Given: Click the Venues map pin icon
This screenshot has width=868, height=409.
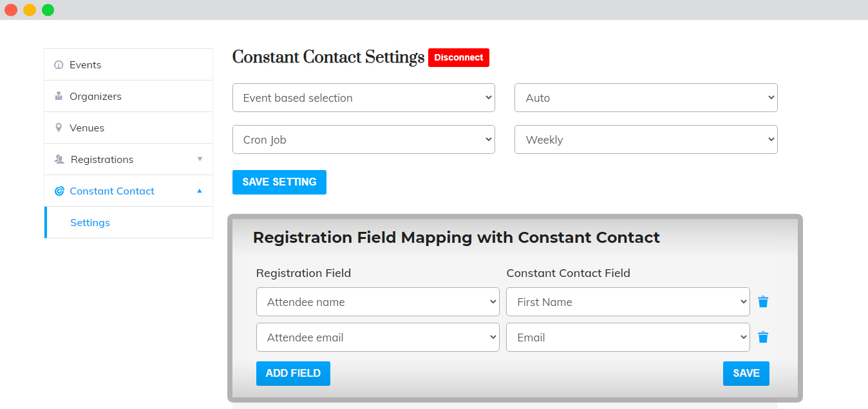Looking at the screenshot, I should pyautogui.click(x=59, y=128).
